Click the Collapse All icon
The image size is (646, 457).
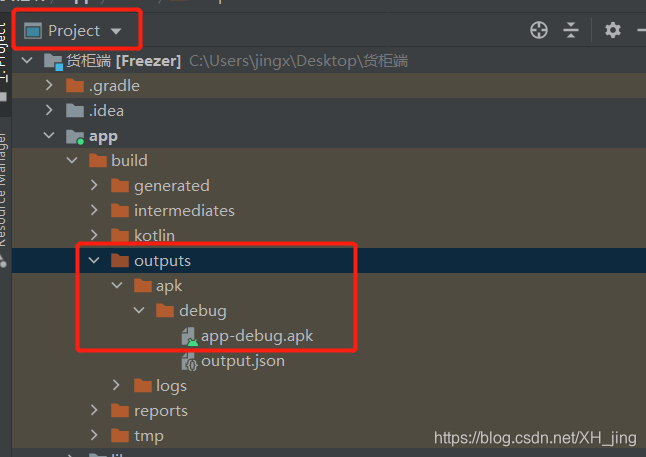click(571, 30)
